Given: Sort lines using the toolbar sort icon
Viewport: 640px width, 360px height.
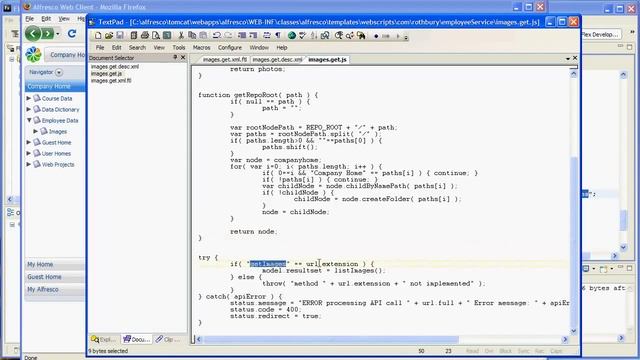Looking at the screenshot, I should coord(313,36).
